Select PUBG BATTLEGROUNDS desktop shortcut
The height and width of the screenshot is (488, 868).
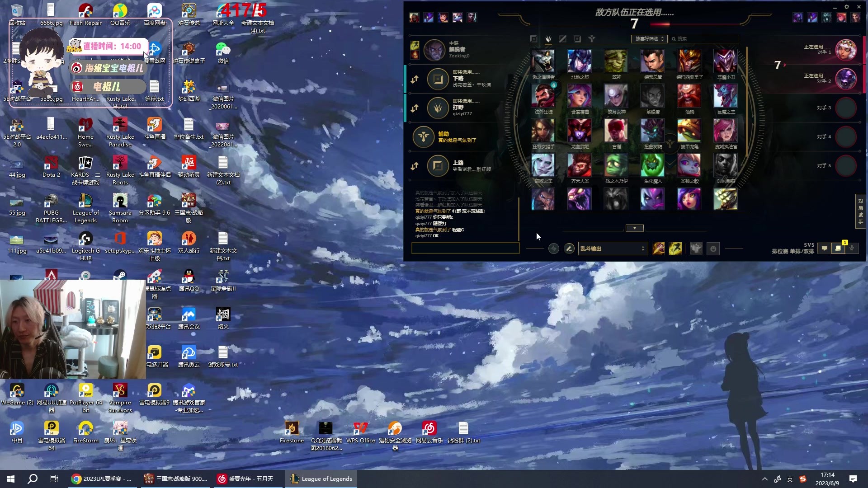point(51,208)
